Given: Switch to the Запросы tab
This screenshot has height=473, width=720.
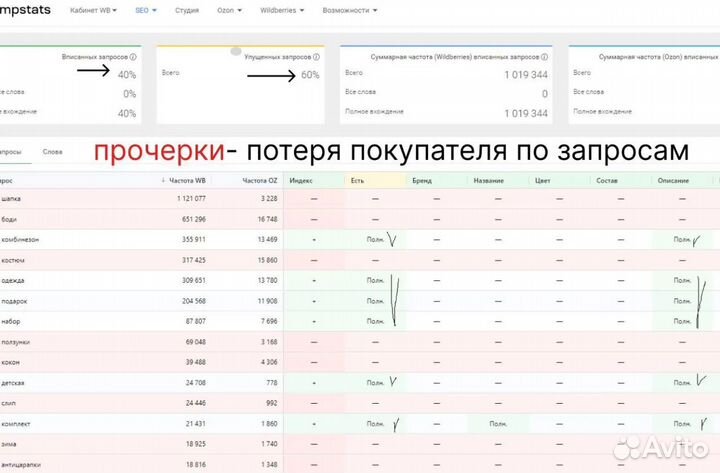Looking at the screenshot, I should (11, 152).
